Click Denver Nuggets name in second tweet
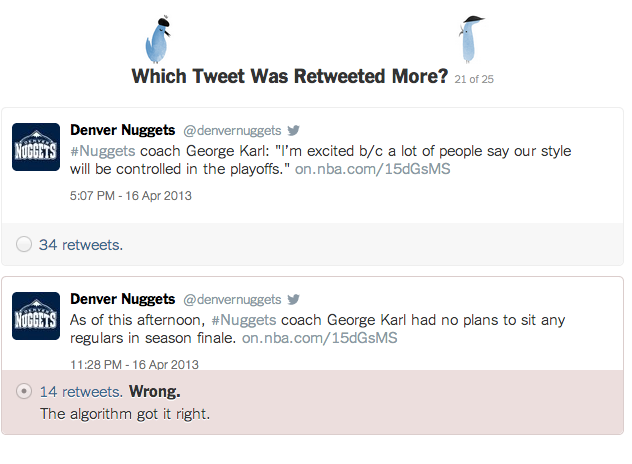The image size is (632, 464). tap(123, 299)
